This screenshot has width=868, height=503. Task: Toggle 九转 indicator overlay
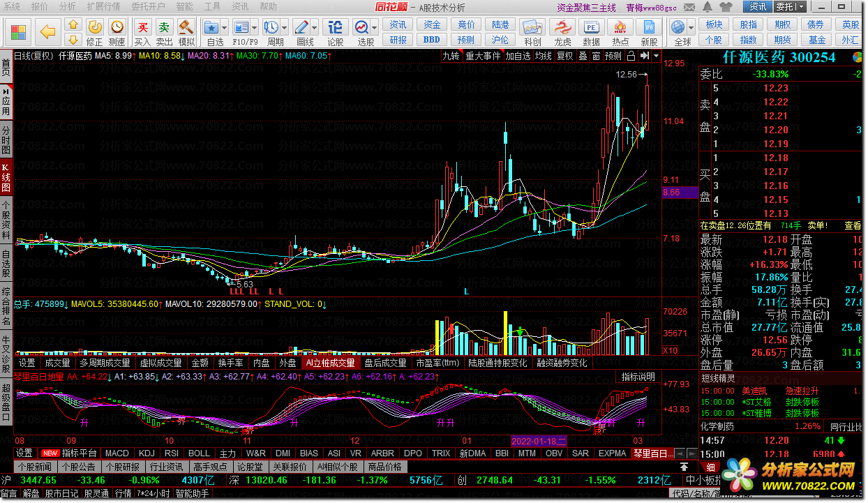click(x=451, y=56)
